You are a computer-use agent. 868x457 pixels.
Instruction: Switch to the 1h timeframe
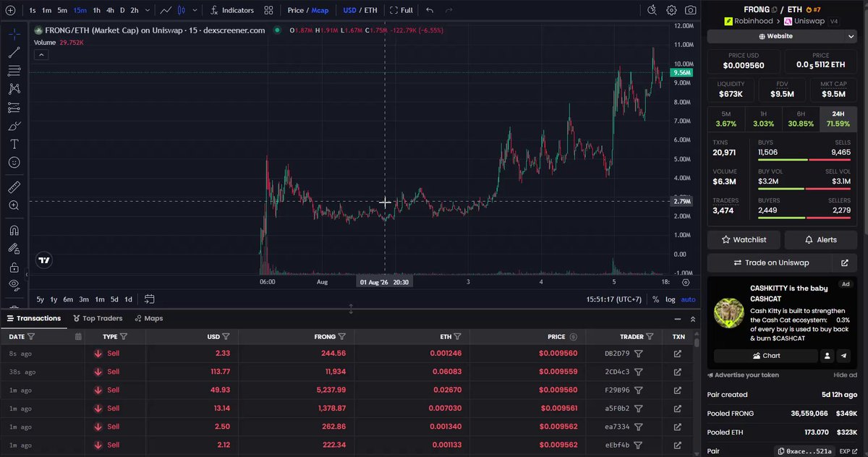[96, 10]
